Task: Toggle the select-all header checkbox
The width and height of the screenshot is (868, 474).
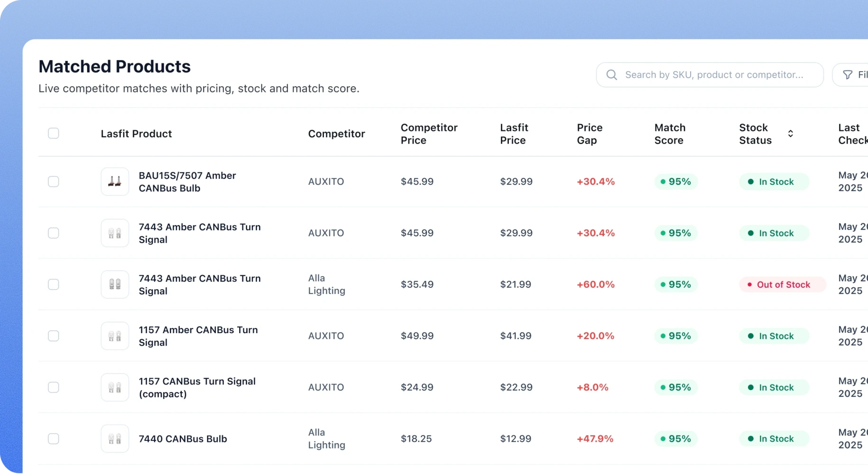Action: click(x=54, y=133)
